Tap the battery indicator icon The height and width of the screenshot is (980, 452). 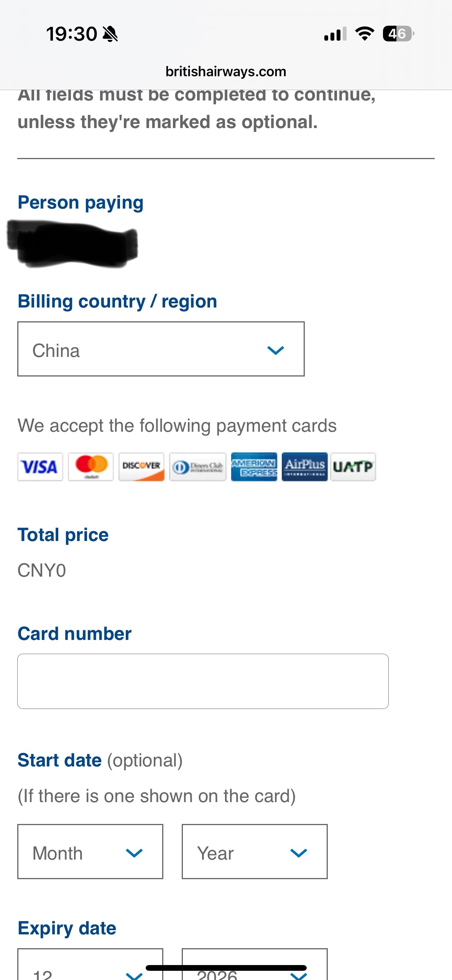(x=398, y=34)
